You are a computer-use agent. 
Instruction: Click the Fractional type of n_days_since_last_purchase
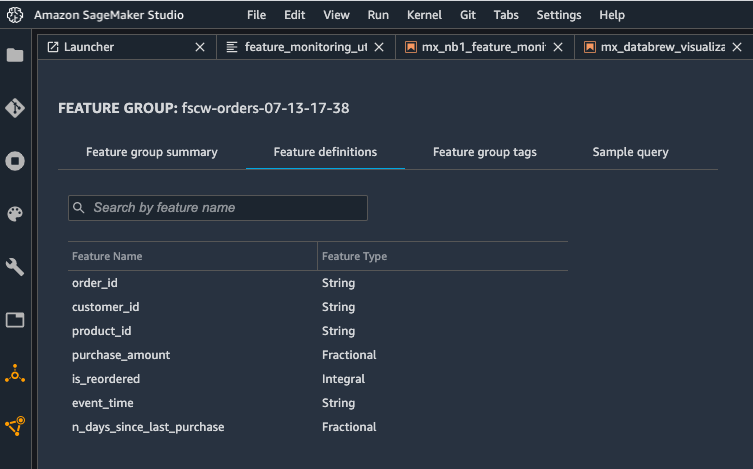pyautogui.click(x=349, y=427)
